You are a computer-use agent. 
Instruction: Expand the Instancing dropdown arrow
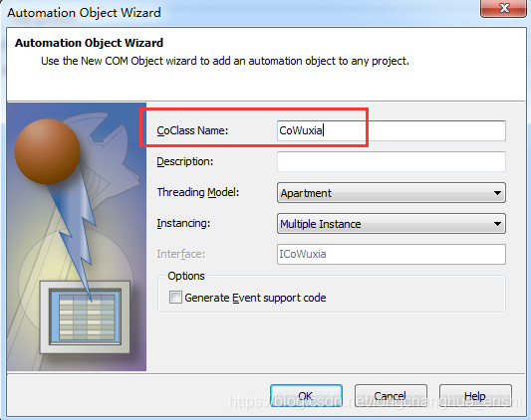[x=497, y=224]
